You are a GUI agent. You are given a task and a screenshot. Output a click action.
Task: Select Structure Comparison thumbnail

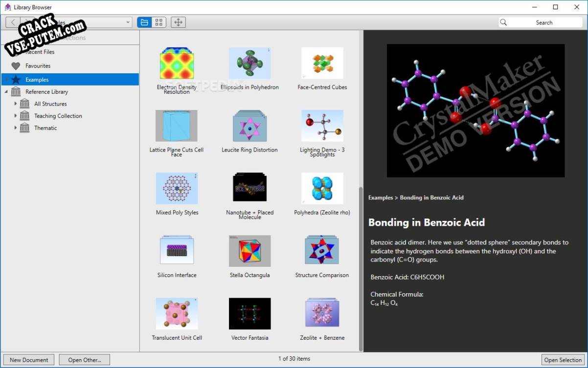[x=322, y=250]
